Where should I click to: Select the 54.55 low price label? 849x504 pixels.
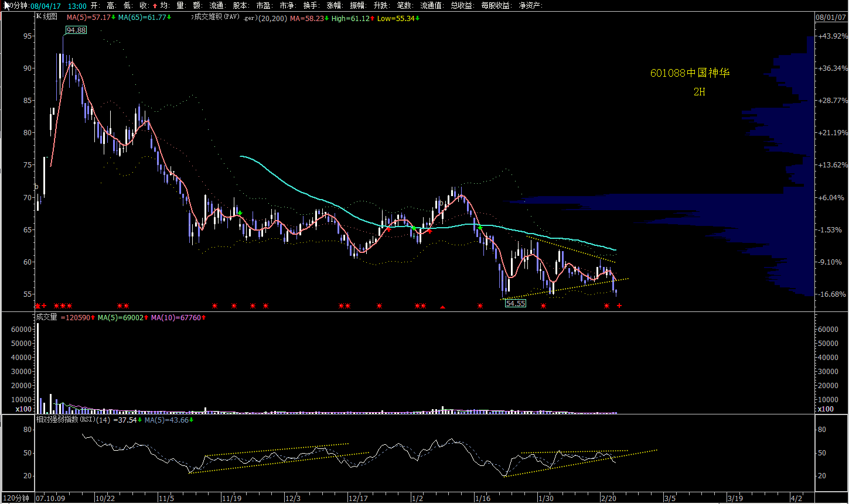[x=516, y=303]
